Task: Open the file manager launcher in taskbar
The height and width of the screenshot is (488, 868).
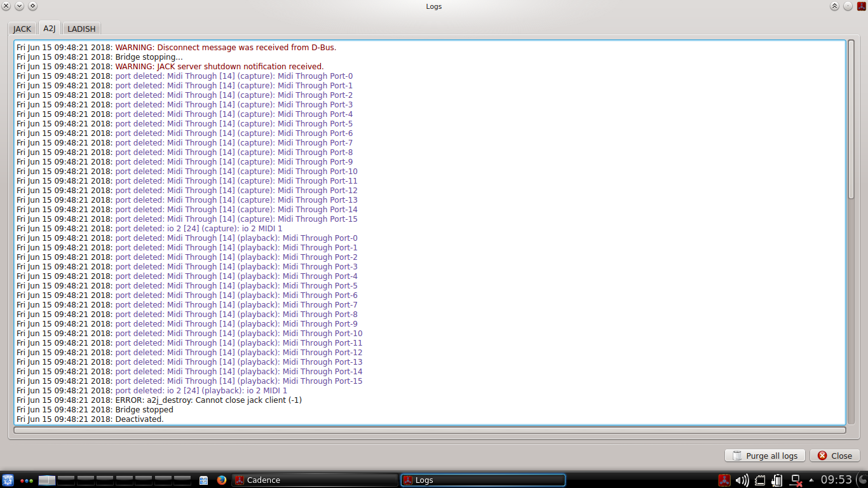Action: coord(203,480)
